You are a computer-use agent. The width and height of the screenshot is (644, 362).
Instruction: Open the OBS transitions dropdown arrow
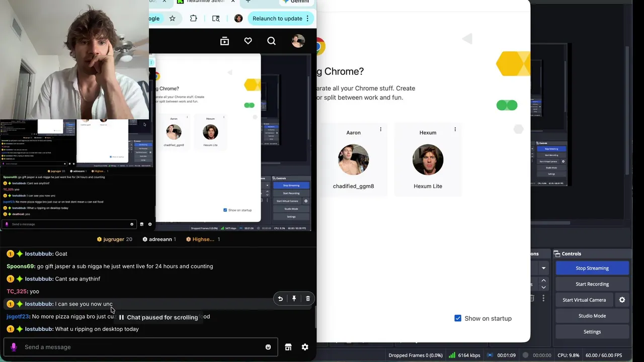pyautogui.click(x=543, y=268)
